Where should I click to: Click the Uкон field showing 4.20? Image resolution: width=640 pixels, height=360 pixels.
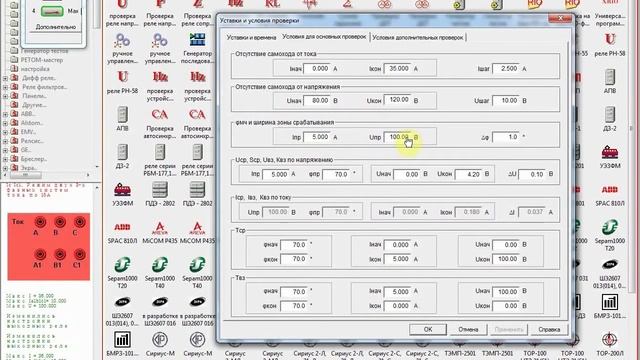pos(469,174)
